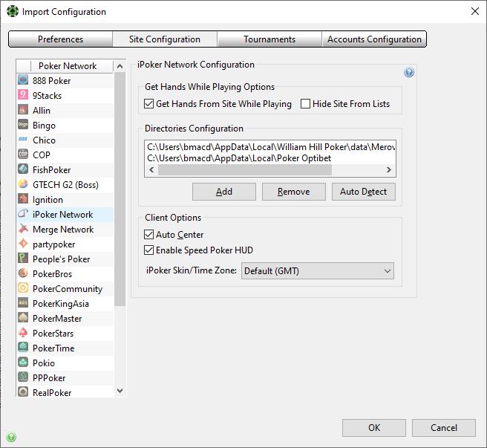This screenshot has width=487, height=448.
Task: Click the Allin site icon
Action: [23, 110]
